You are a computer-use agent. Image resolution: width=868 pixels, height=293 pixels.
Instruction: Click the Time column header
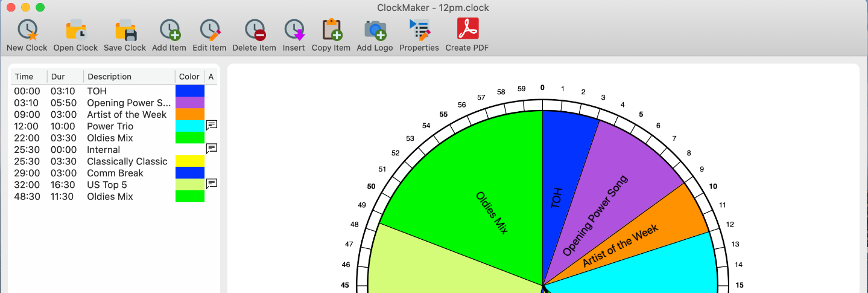click(x=28, y=77)
